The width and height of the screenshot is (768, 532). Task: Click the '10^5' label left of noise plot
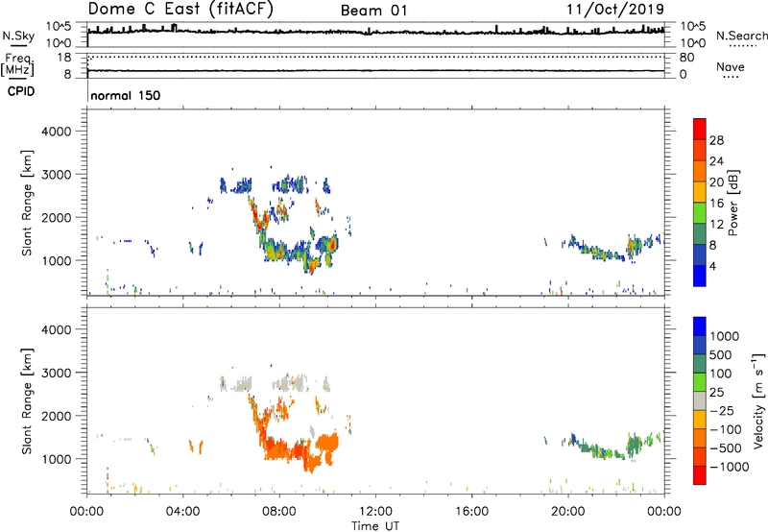click(59, 27)
